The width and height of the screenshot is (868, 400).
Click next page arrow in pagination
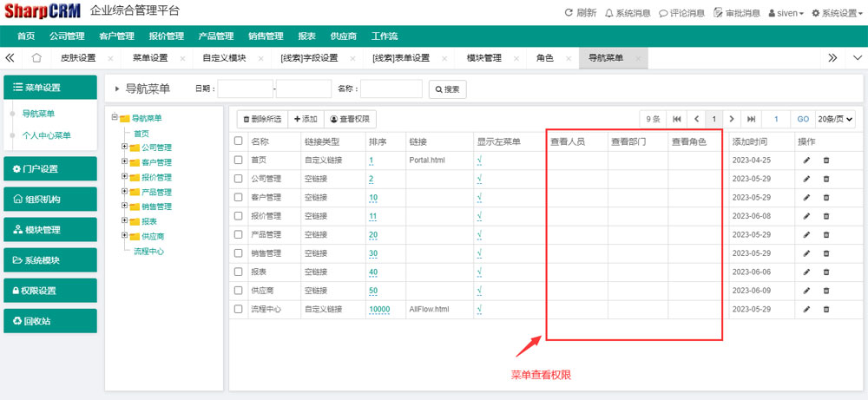click(x=732, y=119)
